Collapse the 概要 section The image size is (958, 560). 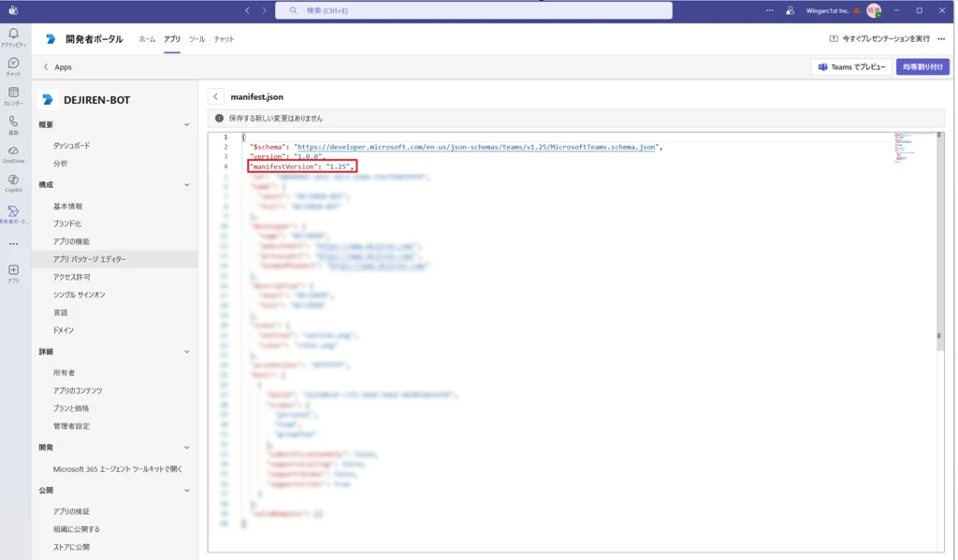(x=186, y=124)
